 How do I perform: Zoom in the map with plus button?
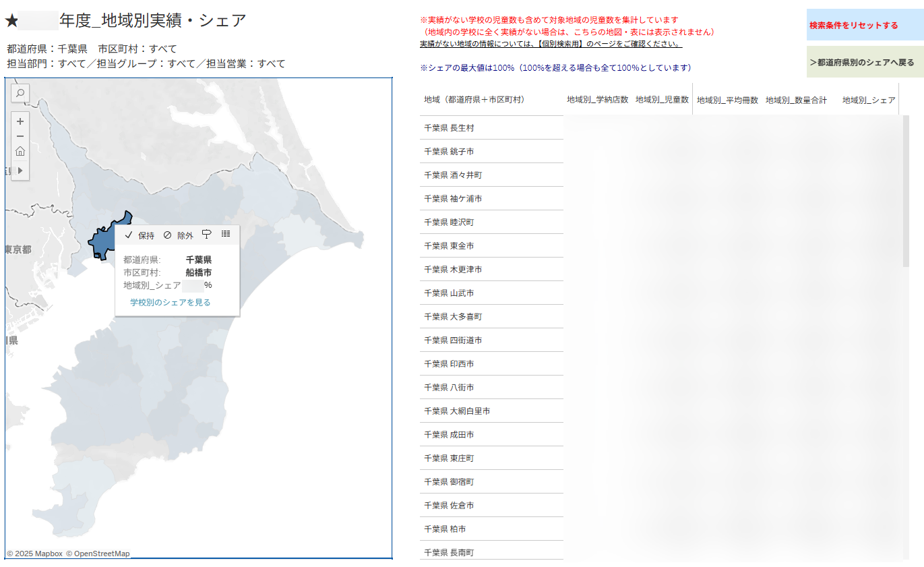pyautogui.click(x=20, y=121)
